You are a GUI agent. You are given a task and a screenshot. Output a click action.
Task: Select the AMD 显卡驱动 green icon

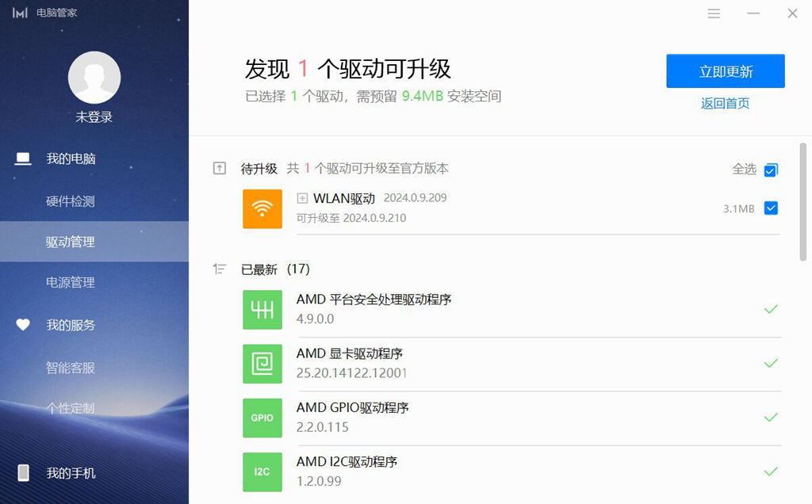click(x=262, y=364)
